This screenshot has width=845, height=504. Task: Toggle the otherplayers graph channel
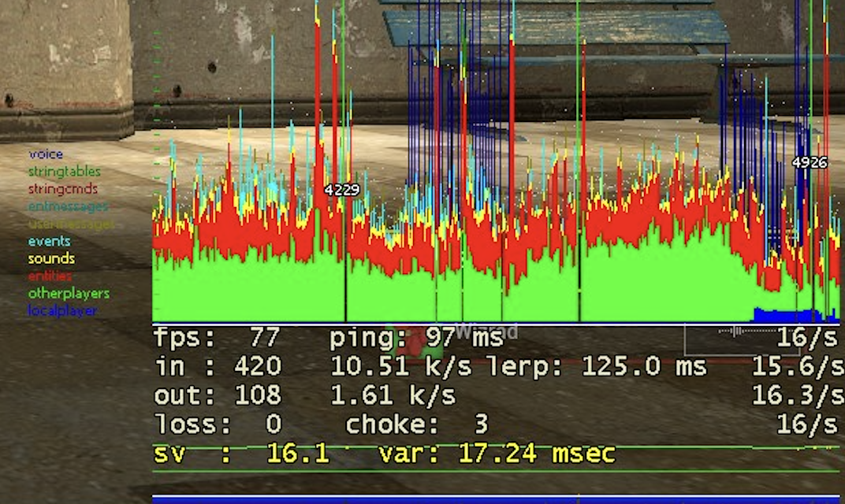(x=69, y=293)
